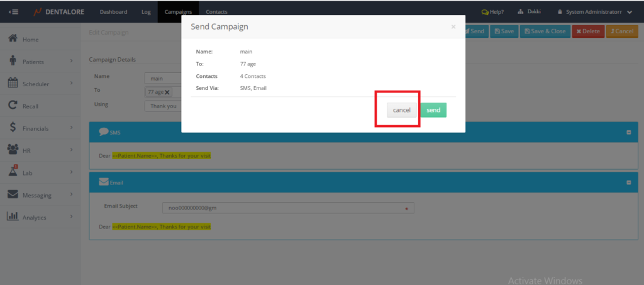Click the green send button

click(433, 110)
